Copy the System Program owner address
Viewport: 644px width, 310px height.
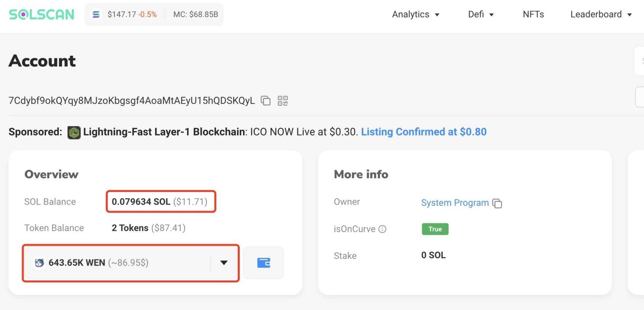(x=497, y=203)
